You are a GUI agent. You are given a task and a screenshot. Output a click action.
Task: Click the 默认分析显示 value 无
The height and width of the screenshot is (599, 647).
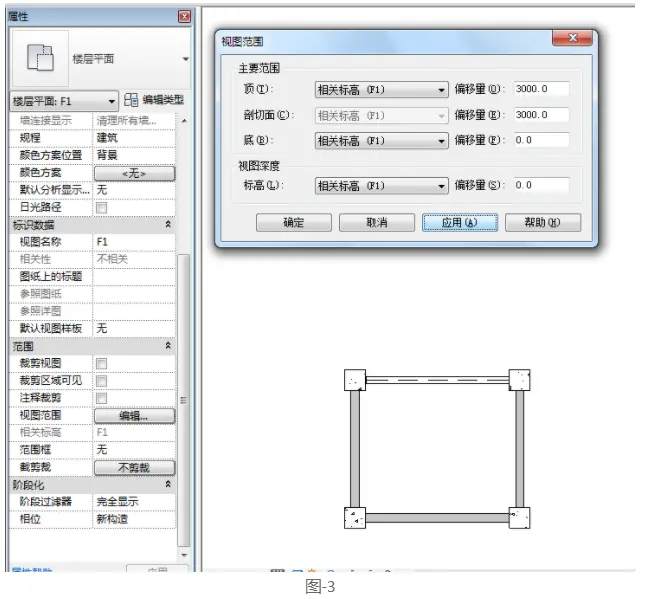[x=134, y=190]
